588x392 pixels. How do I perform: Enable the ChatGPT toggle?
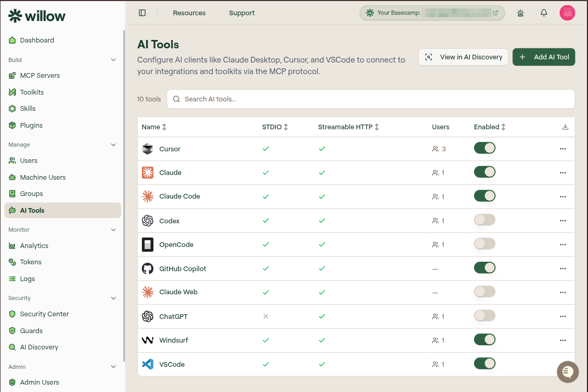coord(484,316)
